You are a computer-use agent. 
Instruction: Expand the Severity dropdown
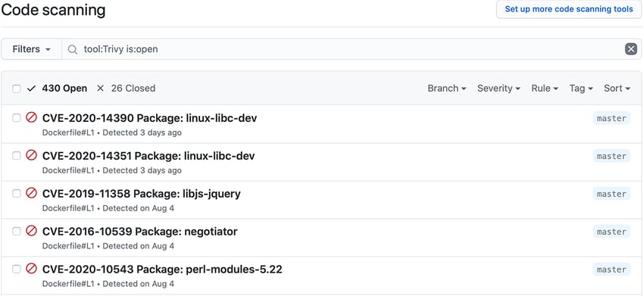pos(499,89)
